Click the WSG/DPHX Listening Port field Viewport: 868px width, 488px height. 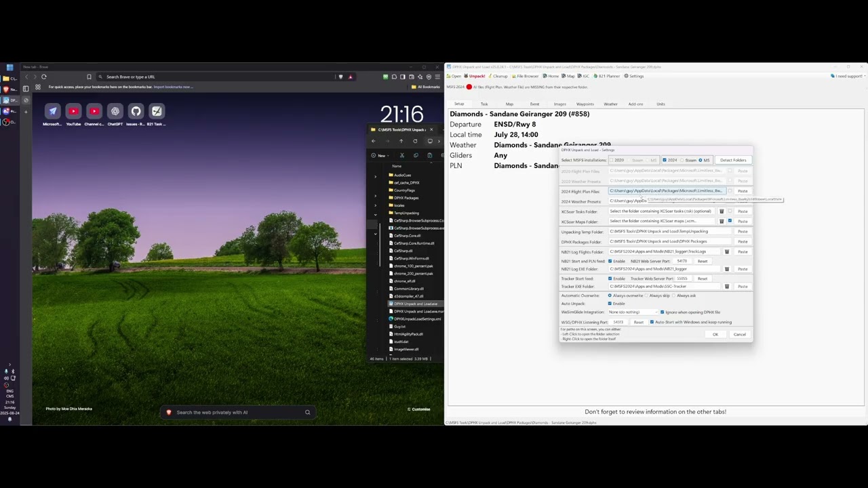point(618,322)
